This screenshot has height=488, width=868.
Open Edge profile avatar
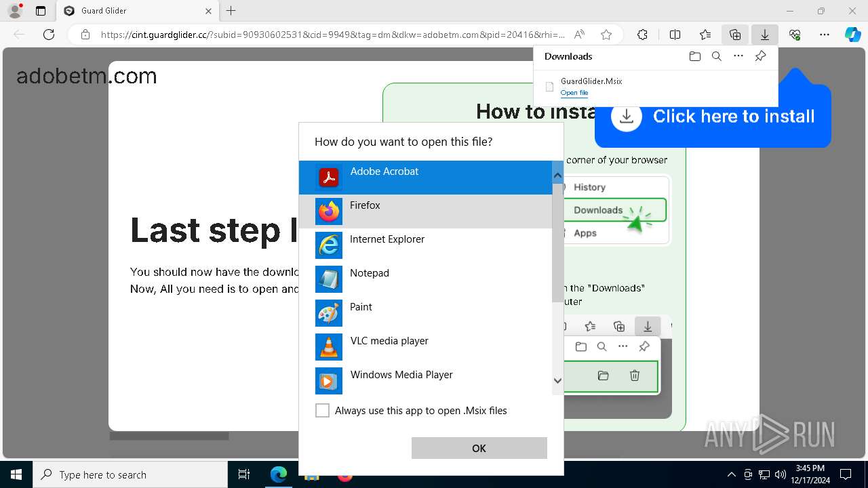pyautogui.click(x=15, y=11)
